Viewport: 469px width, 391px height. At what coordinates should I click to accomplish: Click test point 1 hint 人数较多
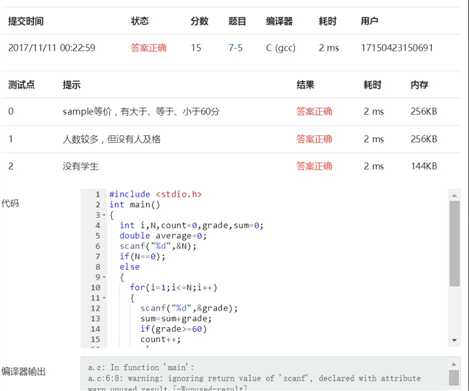(112, 139)
